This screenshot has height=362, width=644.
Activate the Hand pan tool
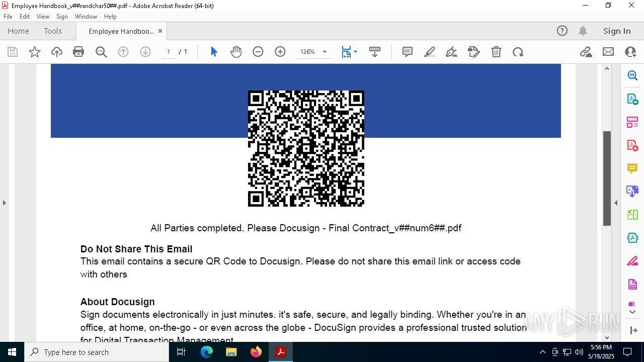[236, 52]
